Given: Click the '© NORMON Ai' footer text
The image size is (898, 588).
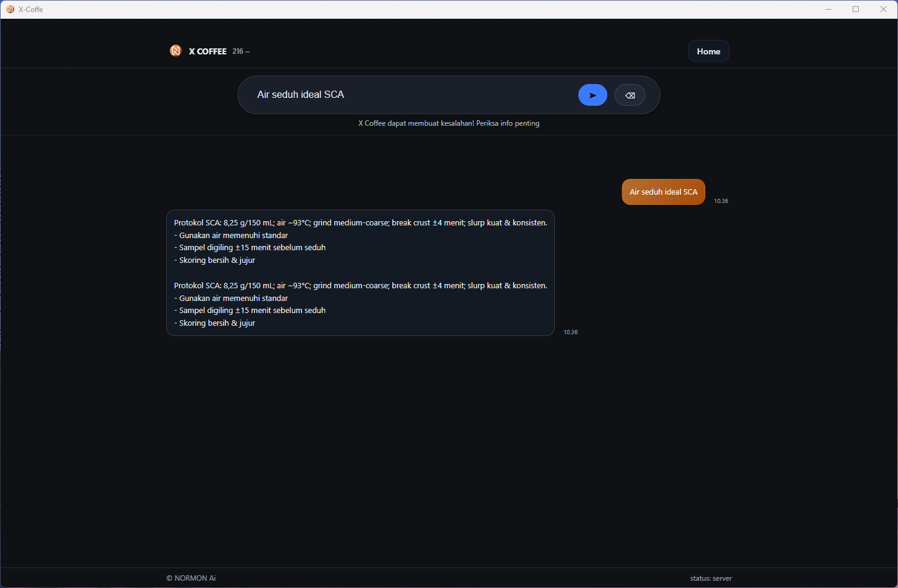Looking at the screenshot, I should click(x=191, y=578).
